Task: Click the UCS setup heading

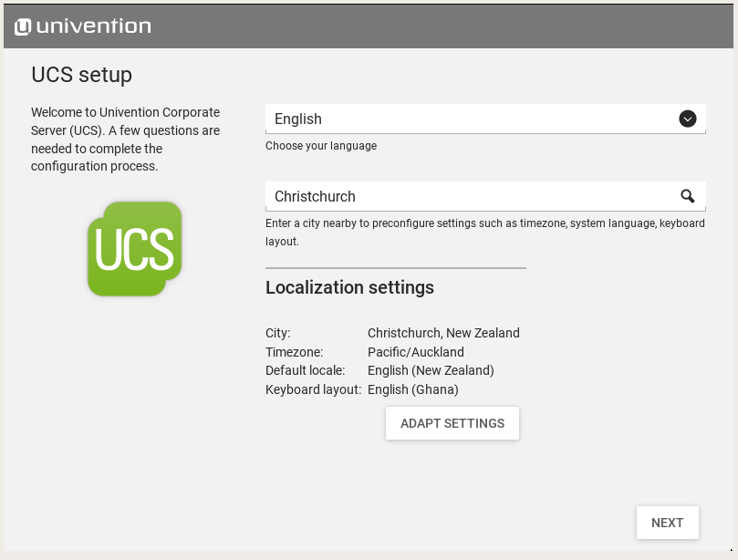Action: (82, 75)
